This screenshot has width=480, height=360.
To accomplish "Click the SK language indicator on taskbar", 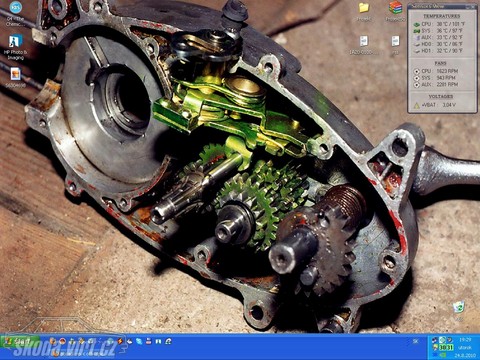I will [416, 341].
